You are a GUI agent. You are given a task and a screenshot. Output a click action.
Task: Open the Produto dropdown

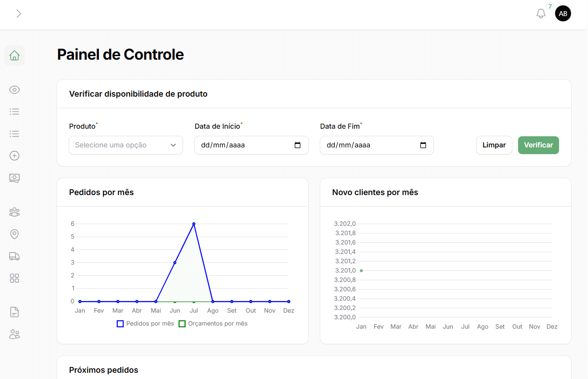coord(126,145)
